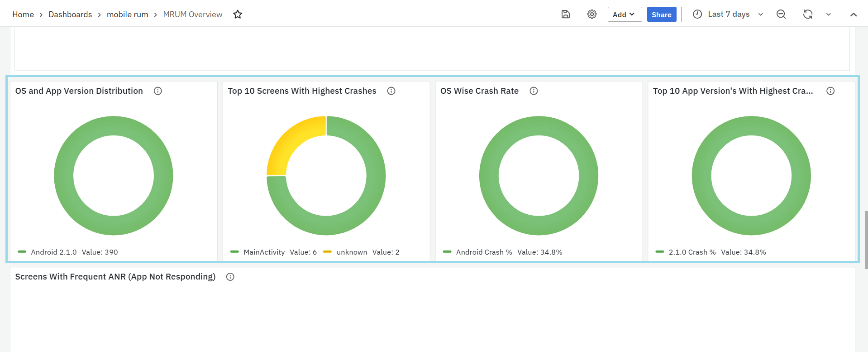The width and height of the screenshot is (868, 352).
Task: Show info for Top 10 Screens With Highest Crashes
Action: 391,91
